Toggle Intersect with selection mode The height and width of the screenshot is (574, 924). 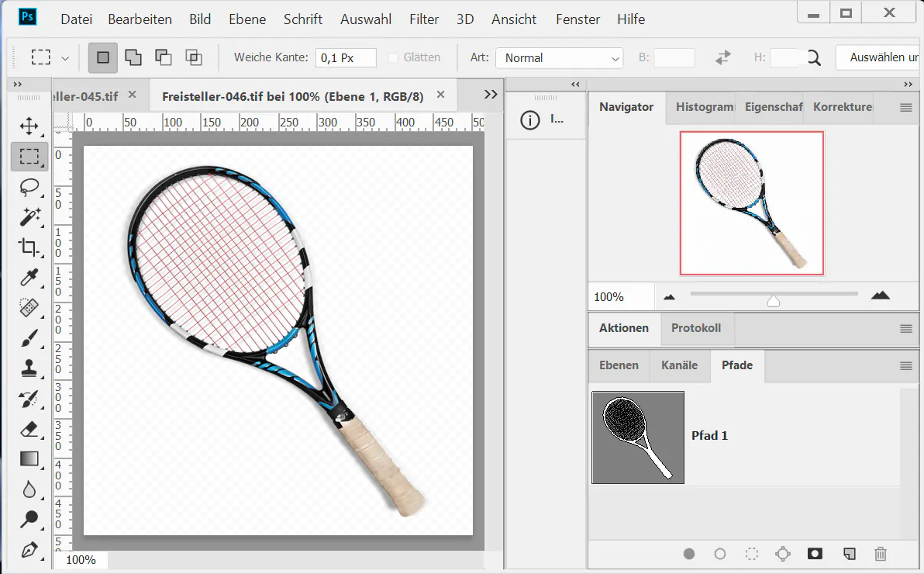[x=194, y=57]
